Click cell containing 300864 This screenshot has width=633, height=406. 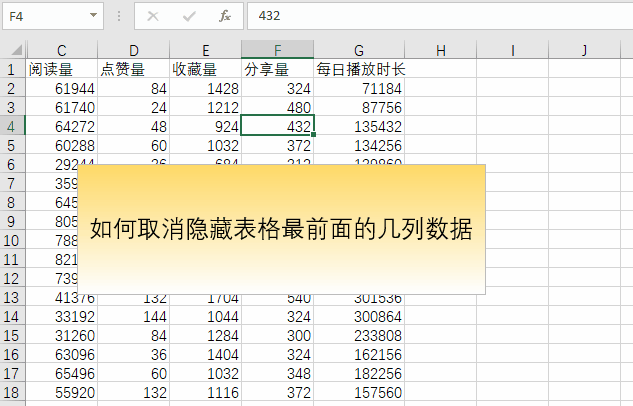point(359,316)
